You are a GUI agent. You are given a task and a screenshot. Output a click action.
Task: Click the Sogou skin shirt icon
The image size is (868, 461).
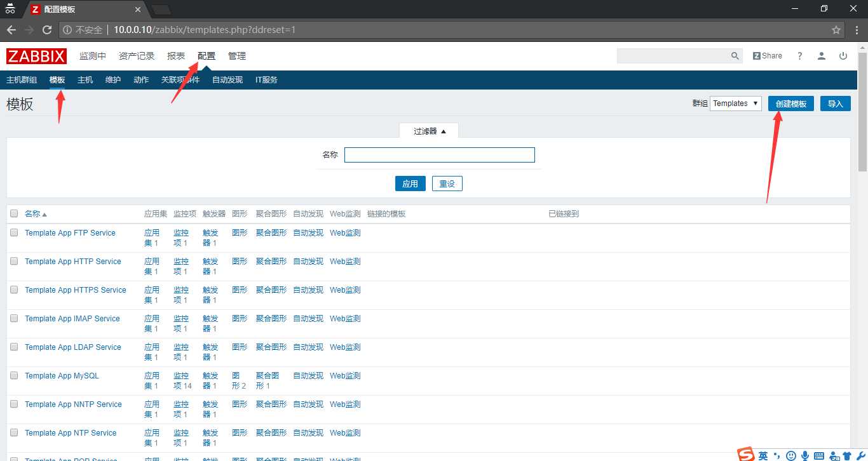click(847, 455)
